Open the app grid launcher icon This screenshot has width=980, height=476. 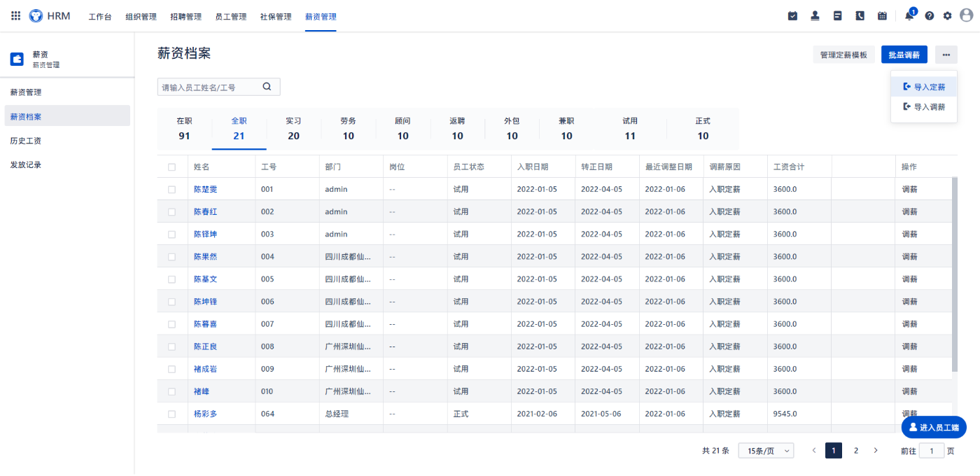[x=16, y=15]
